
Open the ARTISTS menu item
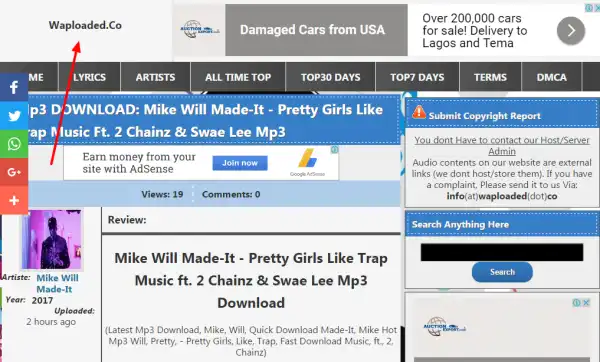(x=155, y=77)
